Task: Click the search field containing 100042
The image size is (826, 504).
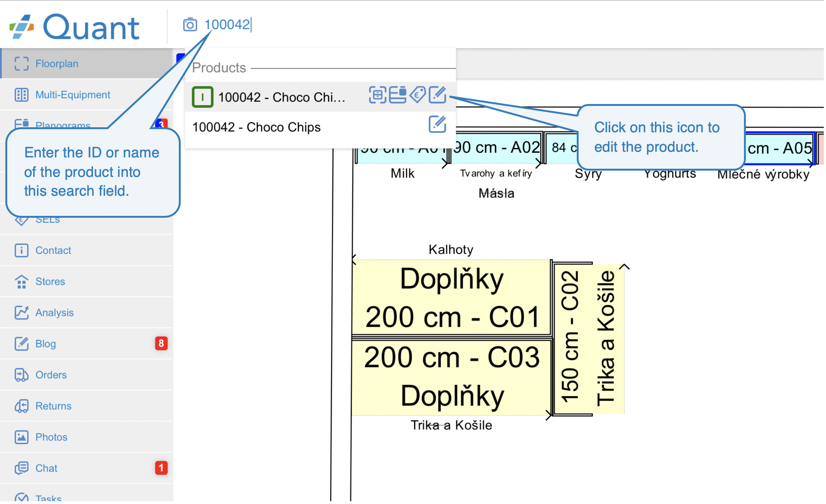Action: click(228, 25)
